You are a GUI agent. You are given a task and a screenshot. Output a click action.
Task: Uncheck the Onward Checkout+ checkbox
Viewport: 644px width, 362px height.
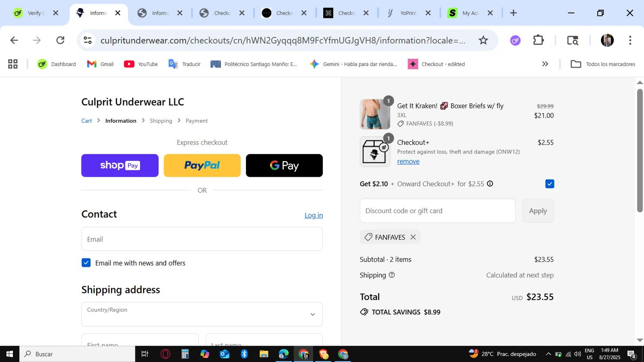pyautogui.click(x=550, y=184)
